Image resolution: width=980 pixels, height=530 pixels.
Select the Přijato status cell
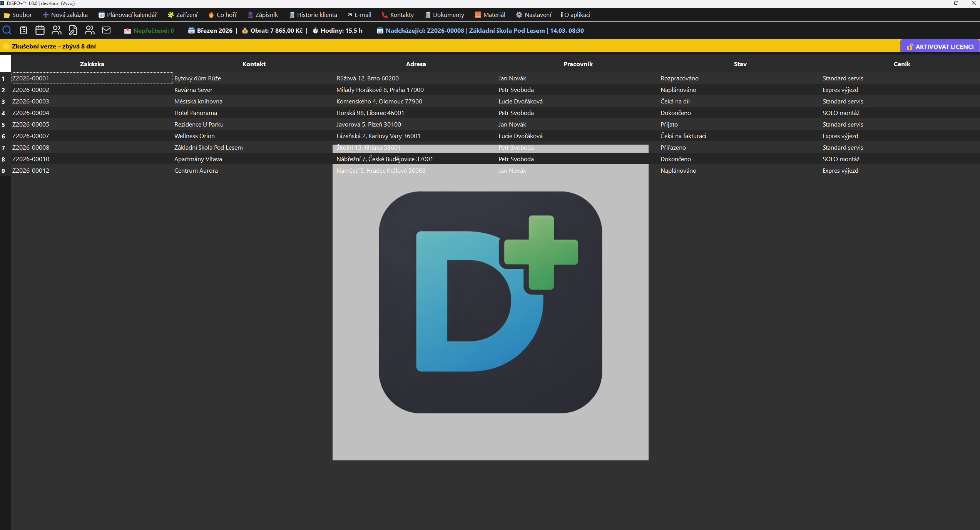click(x=740, y=124)
